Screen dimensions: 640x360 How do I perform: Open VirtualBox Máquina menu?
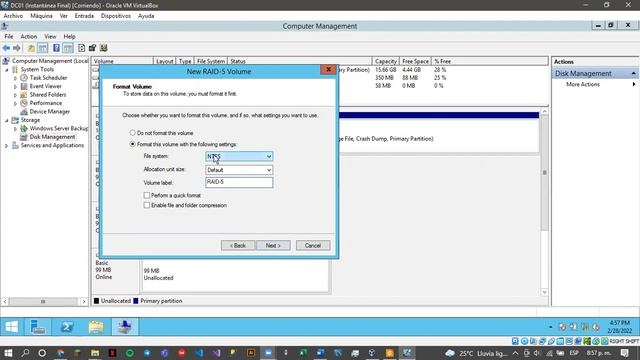tap(41, 16)
